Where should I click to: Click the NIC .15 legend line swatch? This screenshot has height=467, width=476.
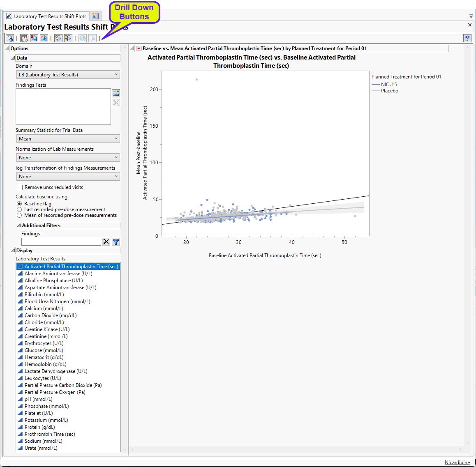click(x=375, y=85)
